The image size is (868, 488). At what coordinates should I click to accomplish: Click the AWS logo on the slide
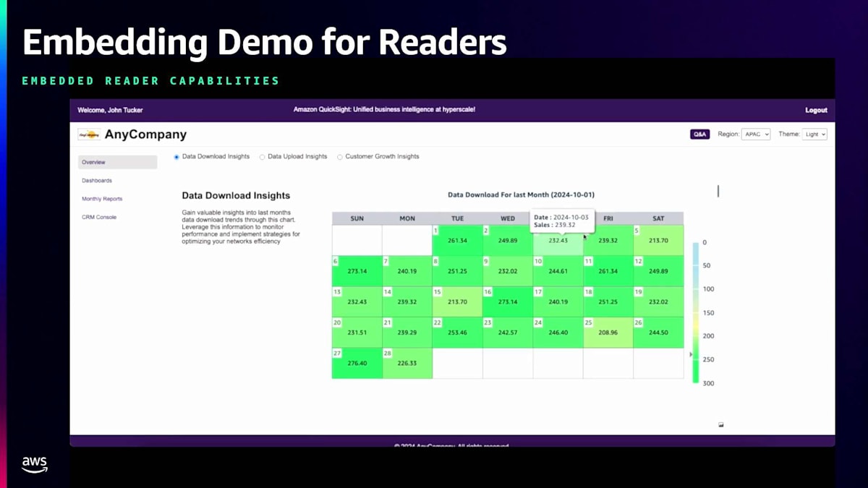click(34, 465)
